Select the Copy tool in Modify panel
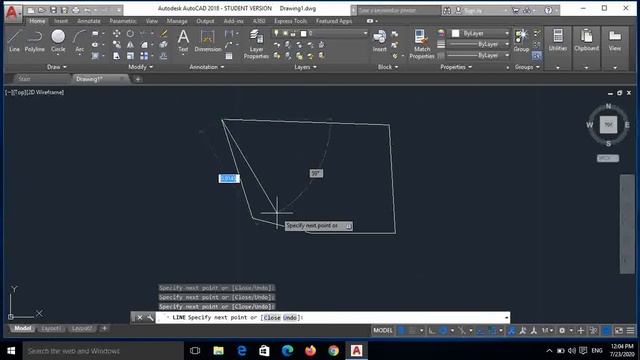 tap(116, 44)
